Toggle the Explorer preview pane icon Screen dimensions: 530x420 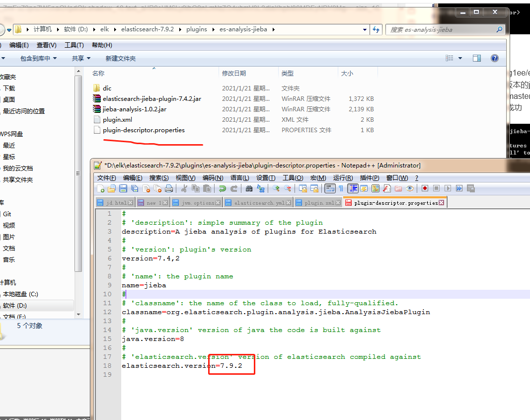pyautogui.click(x=477, y=59)
